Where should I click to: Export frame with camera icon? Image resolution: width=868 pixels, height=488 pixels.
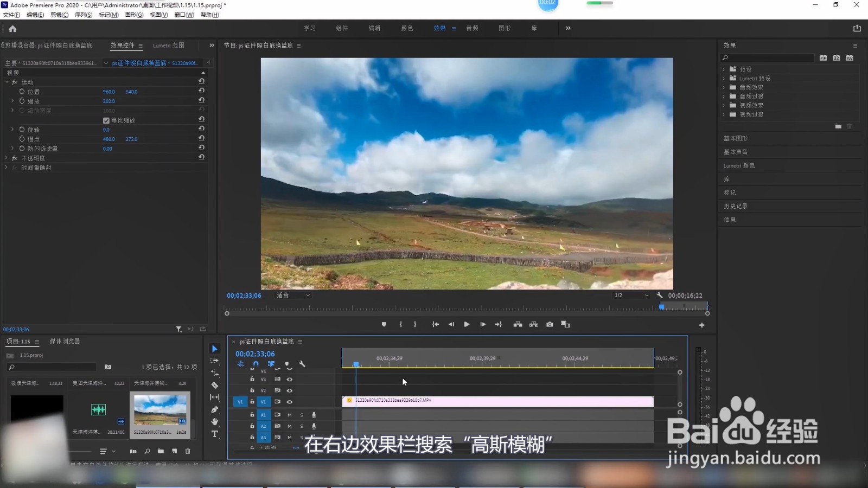click(x=550, y=324)
